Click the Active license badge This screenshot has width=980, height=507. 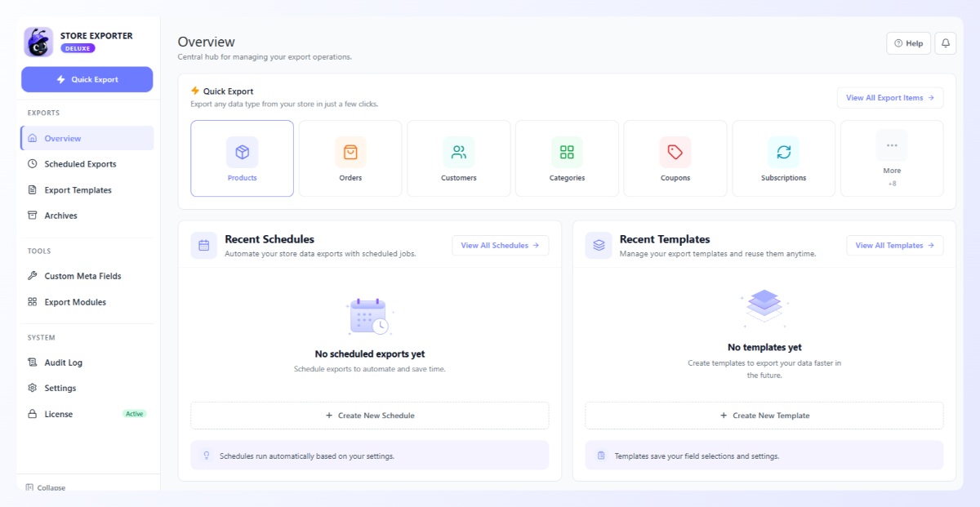(x=134, y=414)
